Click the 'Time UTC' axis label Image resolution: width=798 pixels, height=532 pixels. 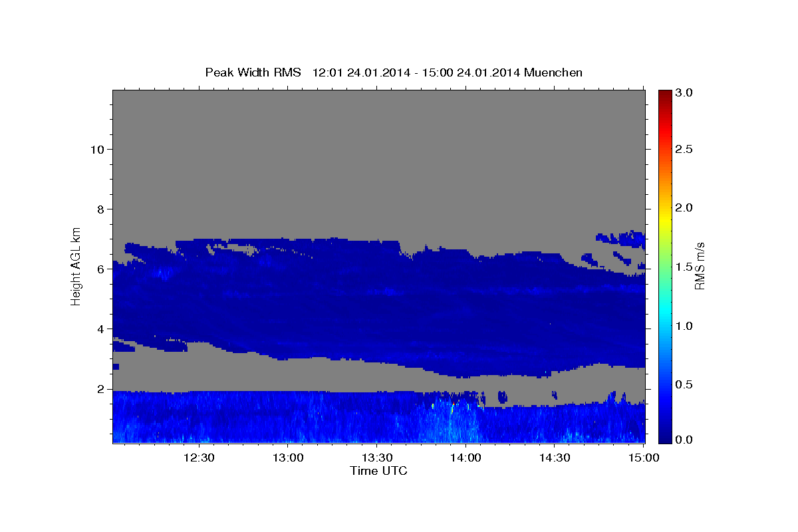(378, 471)
